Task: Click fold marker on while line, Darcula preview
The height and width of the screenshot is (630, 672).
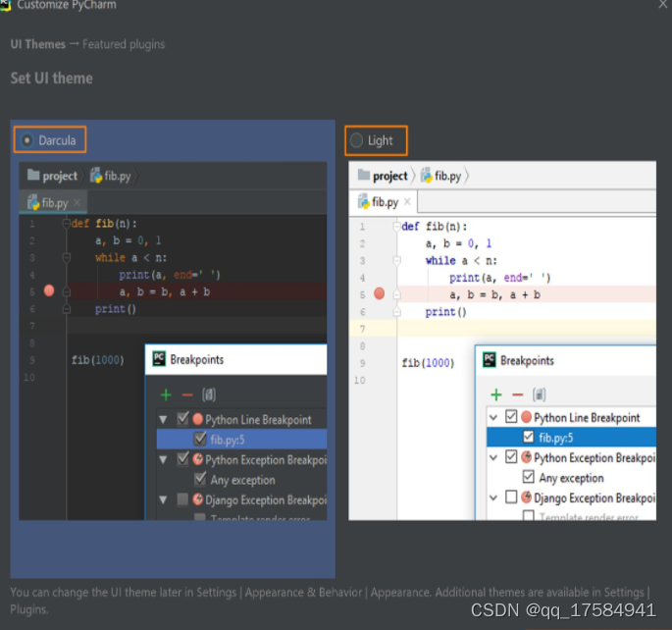Action: coord(67,257)
